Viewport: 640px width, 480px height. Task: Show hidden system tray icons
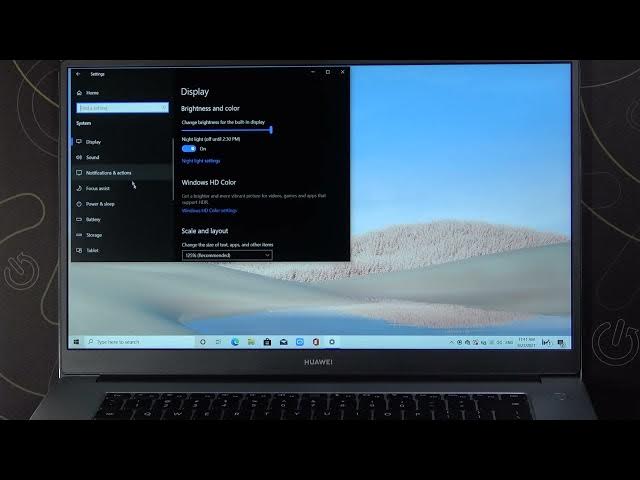click(451, 342)
